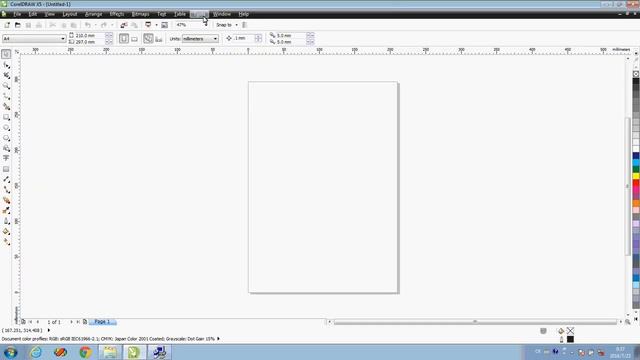Open the File menu
This screenshot has width=640, height=360.
[x=17, y=14]
